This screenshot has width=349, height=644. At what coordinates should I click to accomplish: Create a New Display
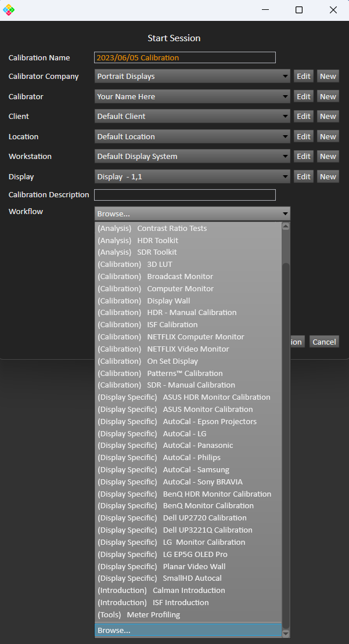(x=328, y=176)
